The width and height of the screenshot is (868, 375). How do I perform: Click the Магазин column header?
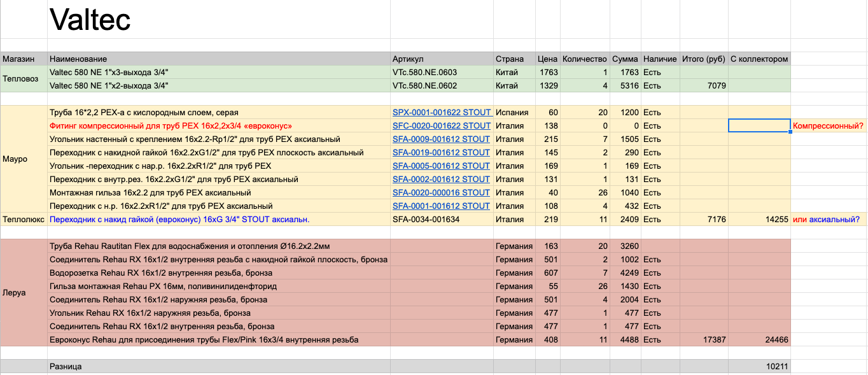click(24, 59)
